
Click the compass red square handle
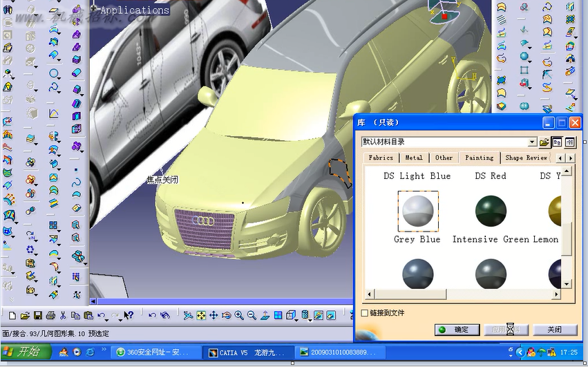(444, 17)
